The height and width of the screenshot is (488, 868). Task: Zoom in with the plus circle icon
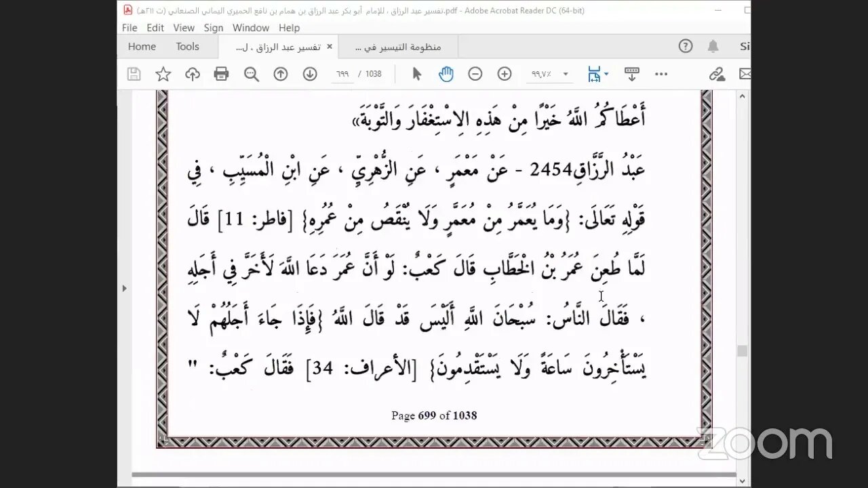tap(505, 75)
